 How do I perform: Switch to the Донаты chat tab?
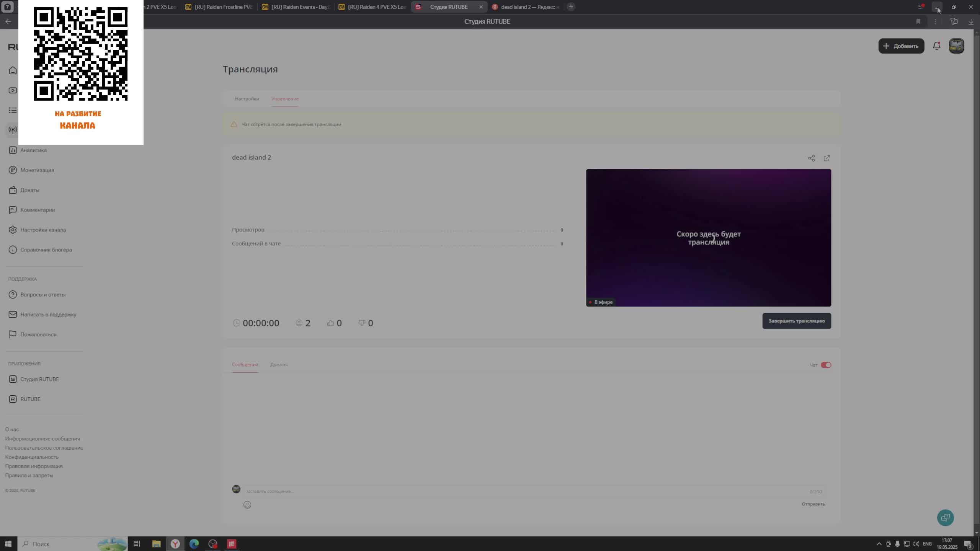279,365
